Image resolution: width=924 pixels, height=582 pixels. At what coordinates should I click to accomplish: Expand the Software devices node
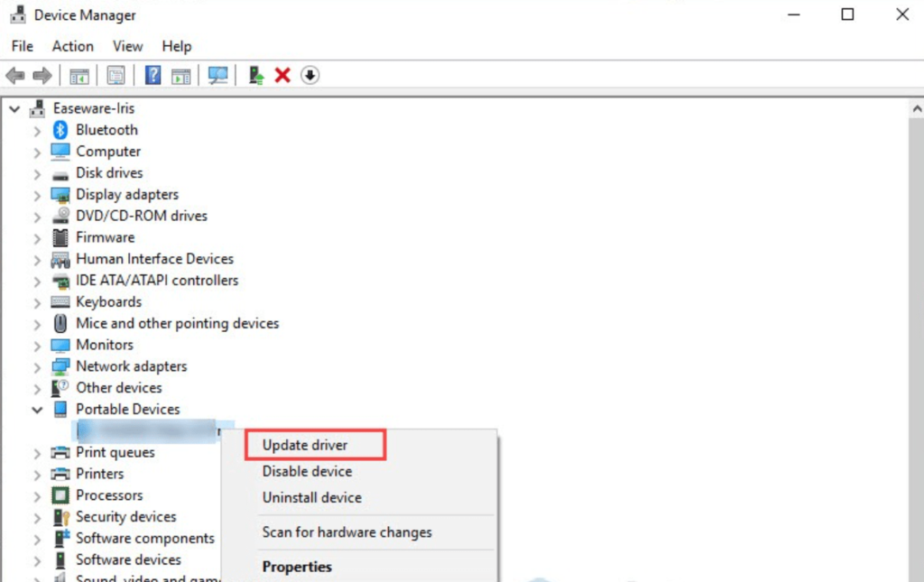[x=37, y=560]
